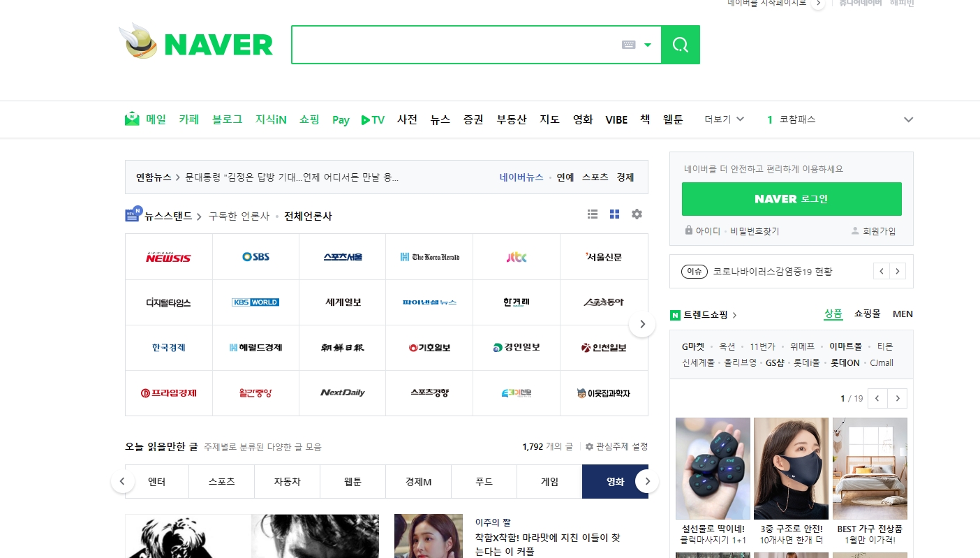The width and height of the screenshot is (980, 558).
Task: Open the Pay menu item
Action: [341, 120]
